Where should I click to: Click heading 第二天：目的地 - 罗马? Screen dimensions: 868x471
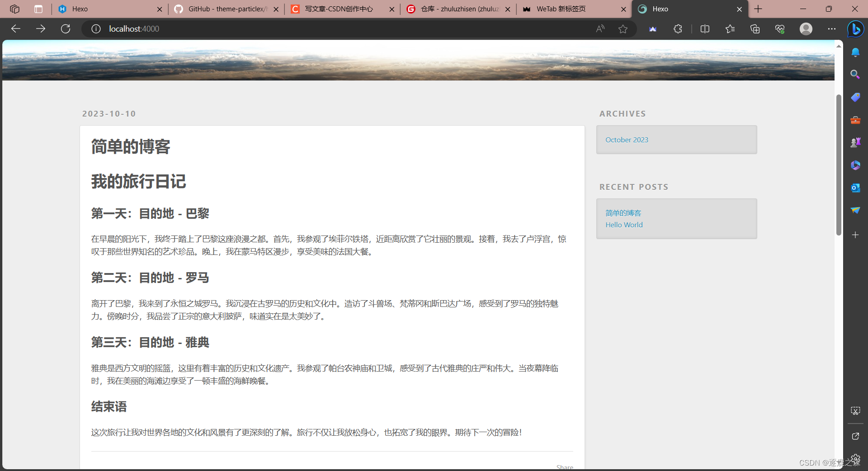[x=150, y=278]
